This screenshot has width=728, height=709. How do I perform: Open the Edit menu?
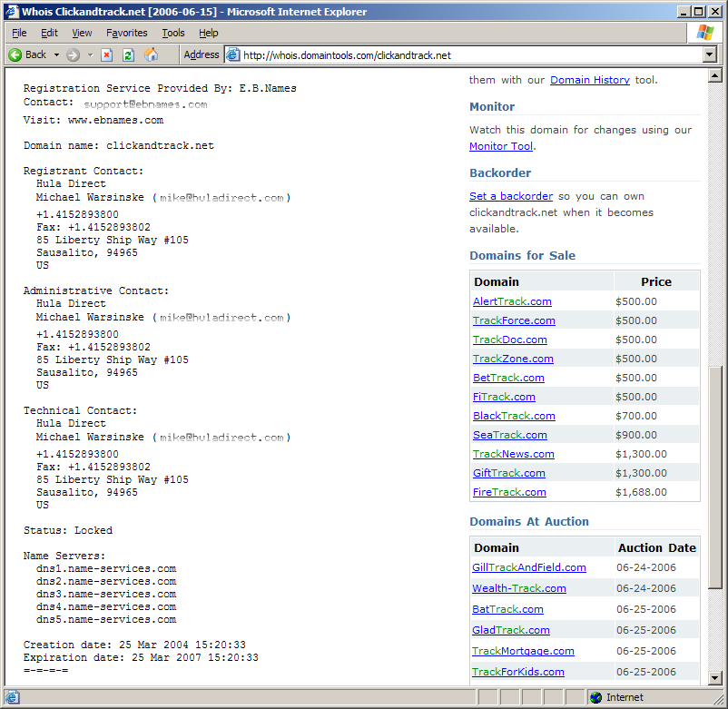(49, 33)
